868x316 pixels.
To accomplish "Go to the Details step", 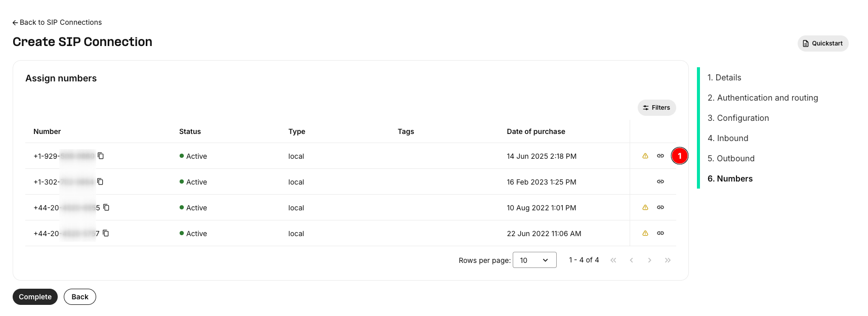I will (724, 77).
